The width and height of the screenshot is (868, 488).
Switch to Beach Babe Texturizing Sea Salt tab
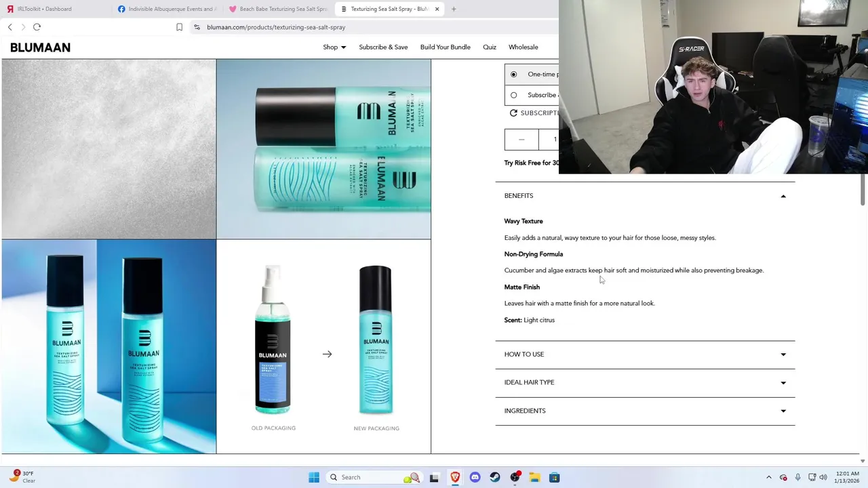coord(278,9)
